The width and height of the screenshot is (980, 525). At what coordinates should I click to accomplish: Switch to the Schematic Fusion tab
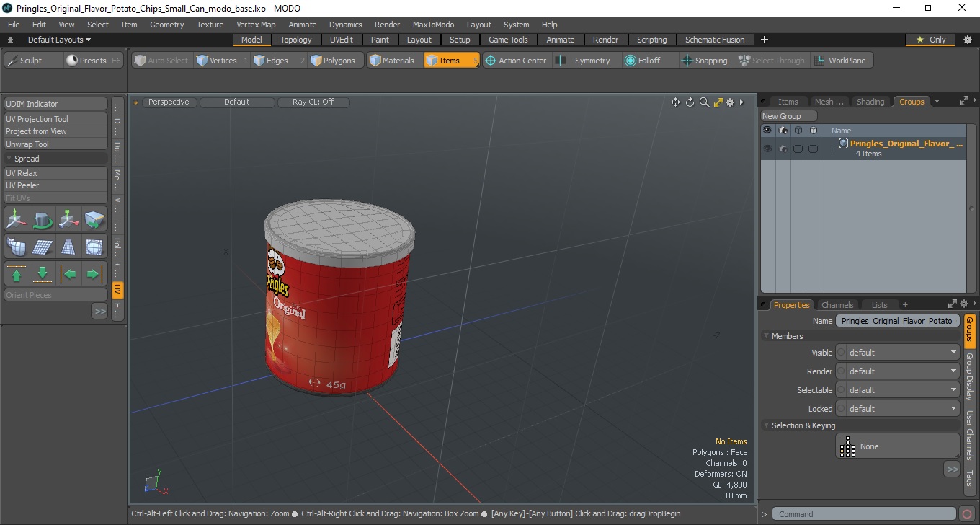pos(715,40)
